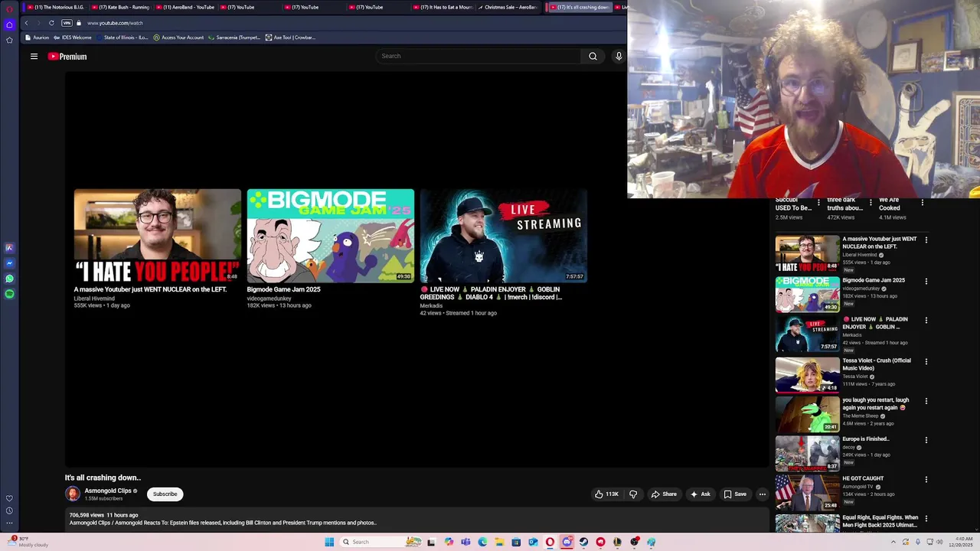Viewport: 980px width, 551px height.
Task: Subscribe to Asmongold Clips
Action: [165, 494]
